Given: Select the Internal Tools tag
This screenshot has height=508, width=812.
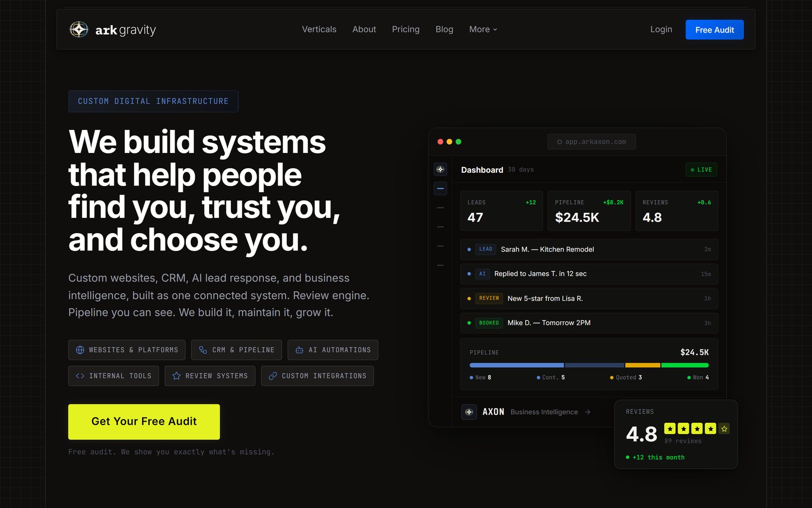Looking at the screenshot, I should click(x=114, y=376).
